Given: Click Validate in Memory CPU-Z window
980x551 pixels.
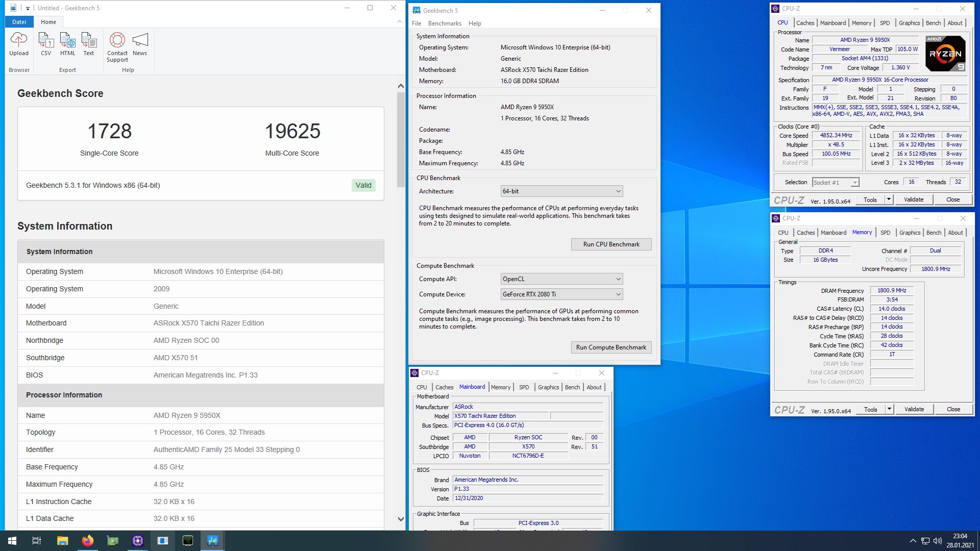Looking at the screenshot, I should pos(914,409).
